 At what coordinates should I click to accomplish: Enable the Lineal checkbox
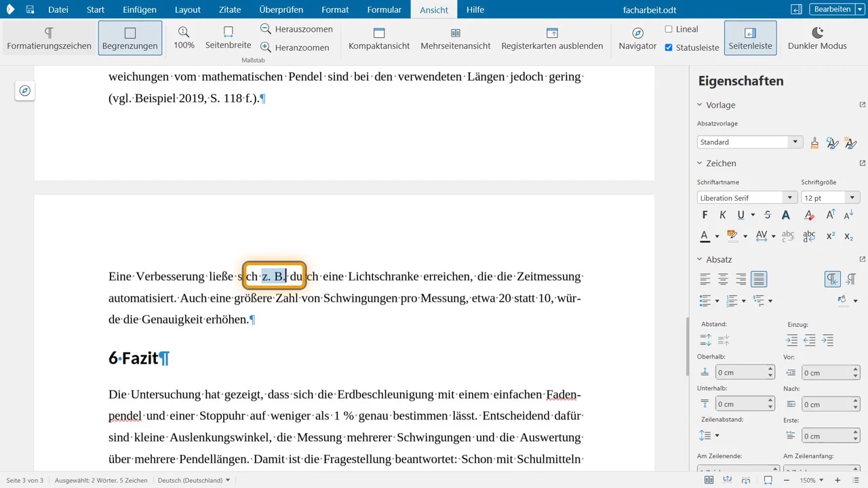pyautogui.click(x=669, y=29)
